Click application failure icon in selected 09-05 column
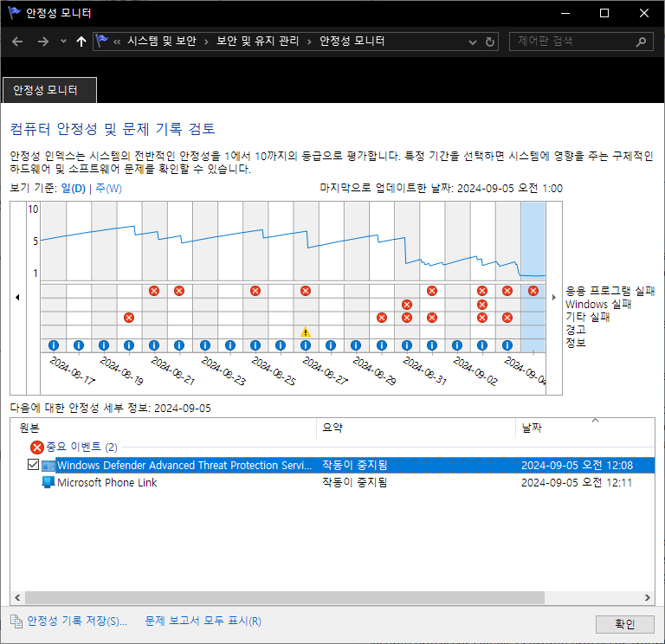This screenshot has height=644, width=665. click(533, 291)
